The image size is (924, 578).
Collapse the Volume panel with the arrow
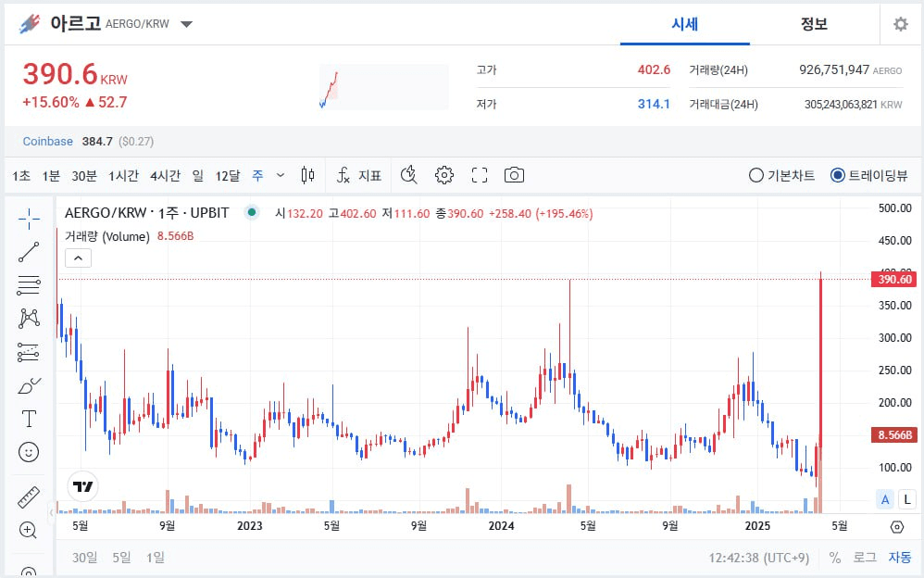[78, 258]
